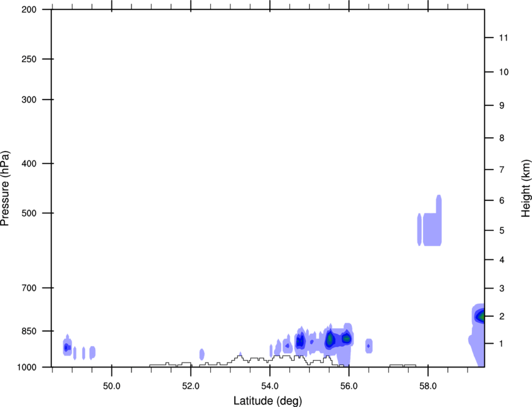Click the 400 pressure tick label
532x407 pixels.
29,163
